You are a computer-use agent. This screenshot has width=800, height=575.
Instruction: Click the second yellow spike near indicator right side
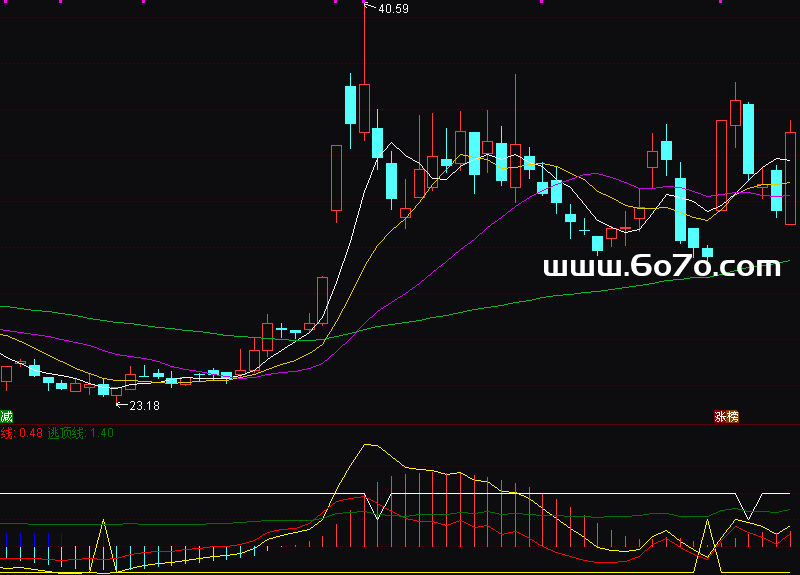707,522
